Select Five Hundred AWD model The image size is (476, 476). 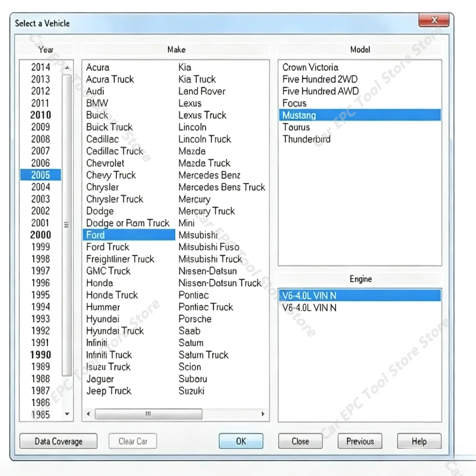pos(320,91)
